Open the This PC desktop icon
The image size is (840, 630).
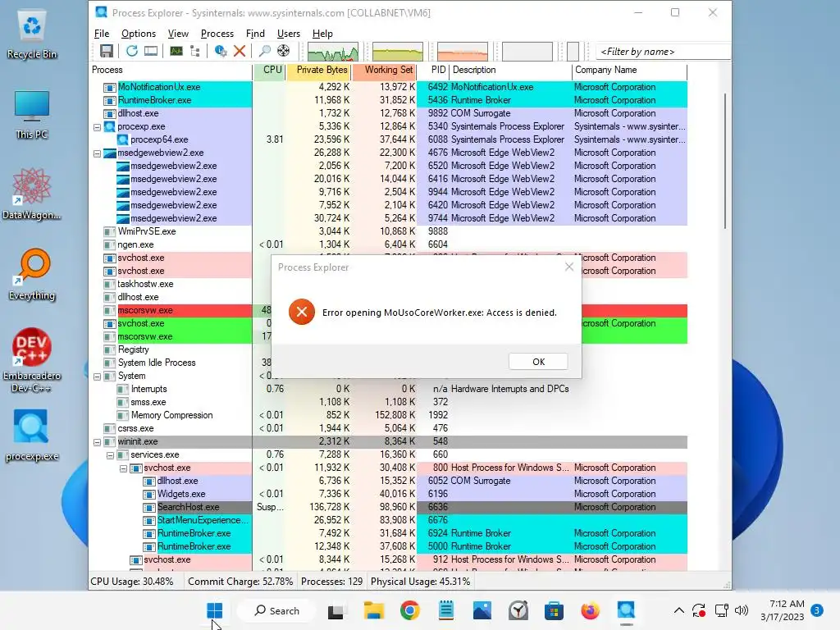pos(32,115)
